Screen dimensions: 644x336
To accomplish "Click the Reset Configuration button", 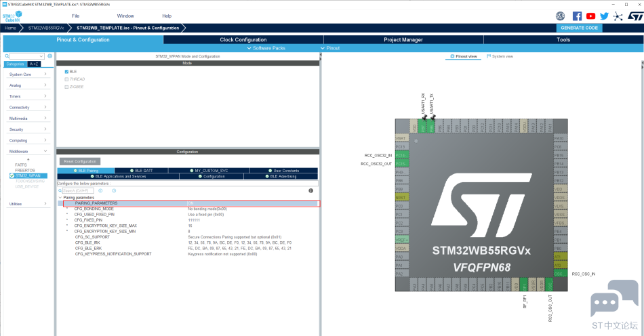I will (80, 162).
